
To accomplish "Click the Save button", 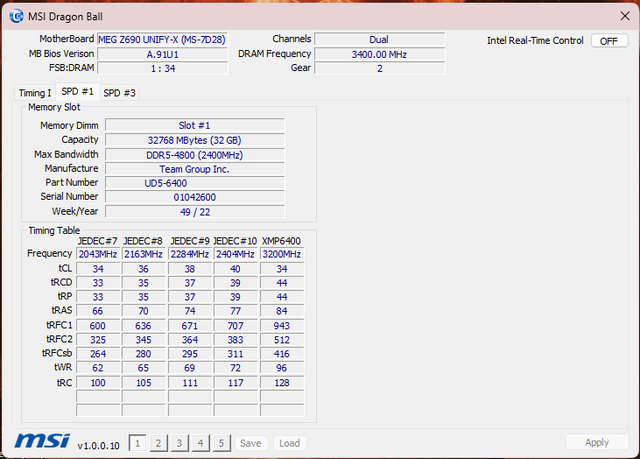I will [251, 443].
